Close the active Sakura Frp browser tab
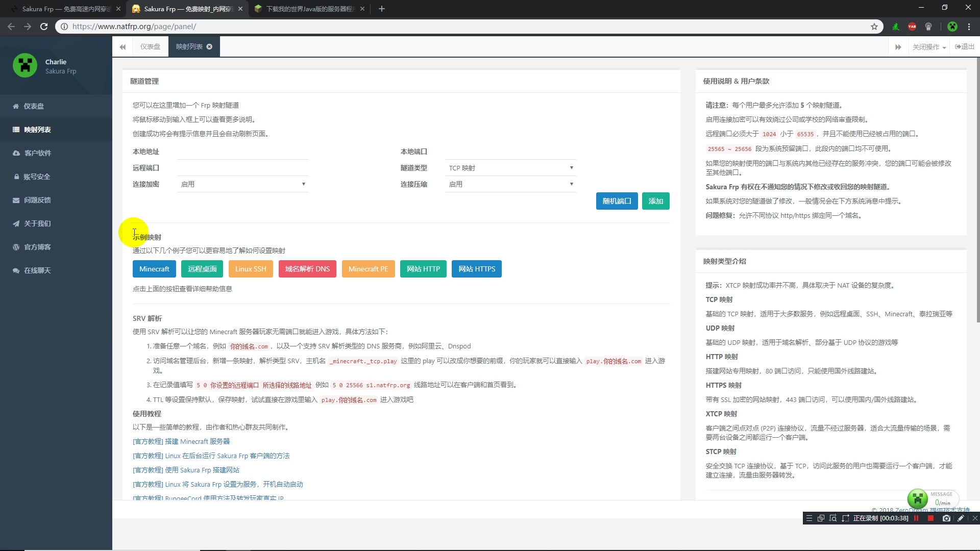Screen dimensions: 980x551 [x=240, y=9]
